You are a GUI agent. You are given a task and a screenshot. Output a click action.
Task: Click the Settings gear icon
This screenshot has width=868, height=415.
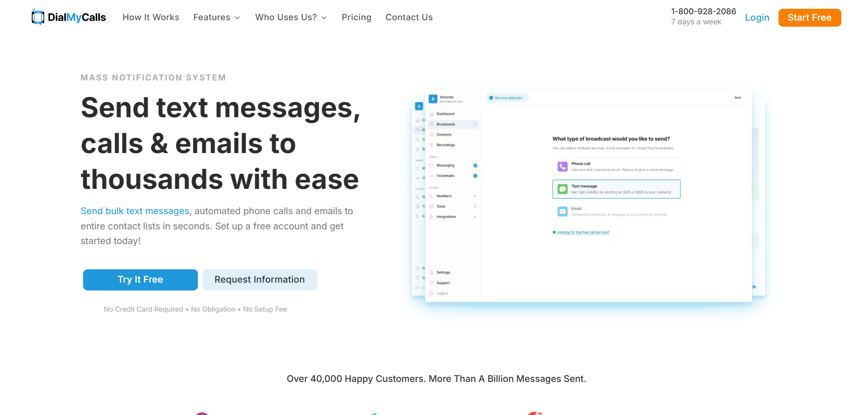click(431, 273)
